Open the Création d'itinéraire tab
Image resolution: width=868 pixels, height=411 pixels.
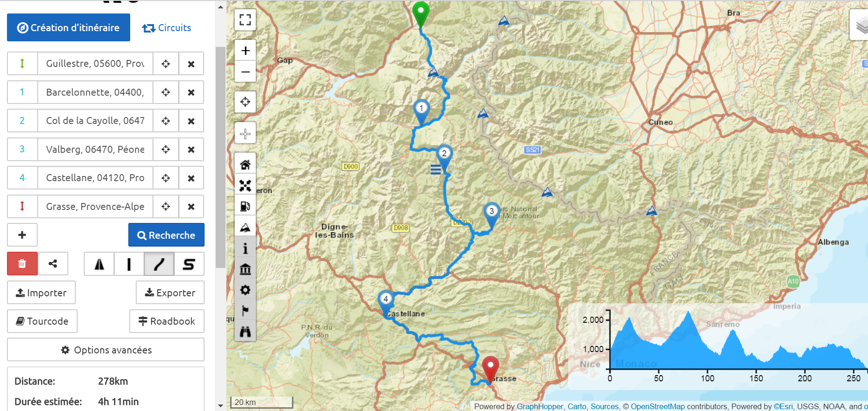tap(68, 27)
